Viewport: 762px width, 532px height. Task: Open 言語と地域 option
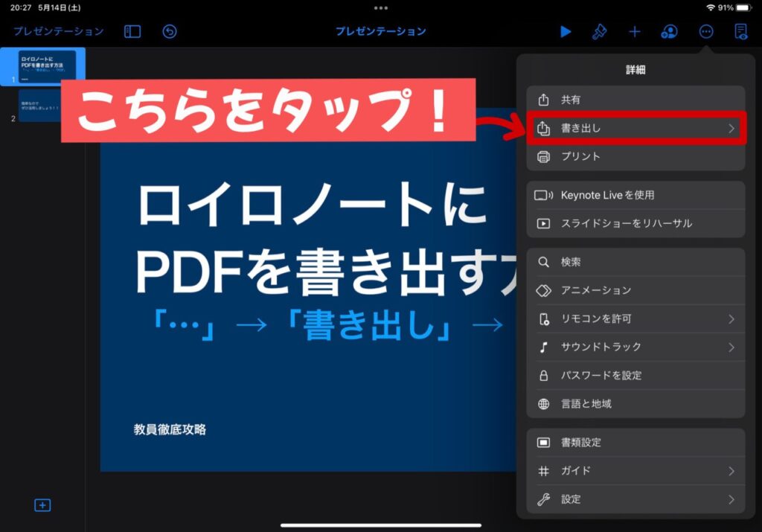(x=635, y=404)
